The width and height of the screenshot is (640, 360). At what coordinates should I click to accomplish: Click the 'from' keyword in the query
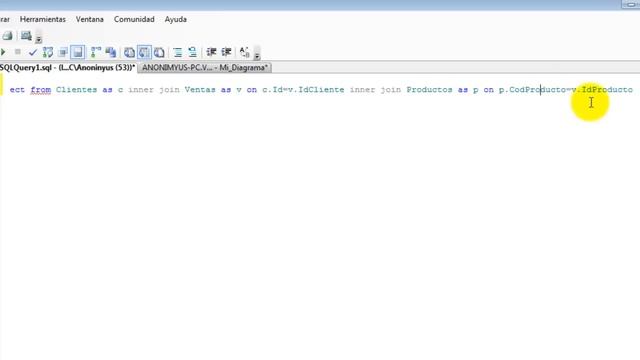point(41,90)
